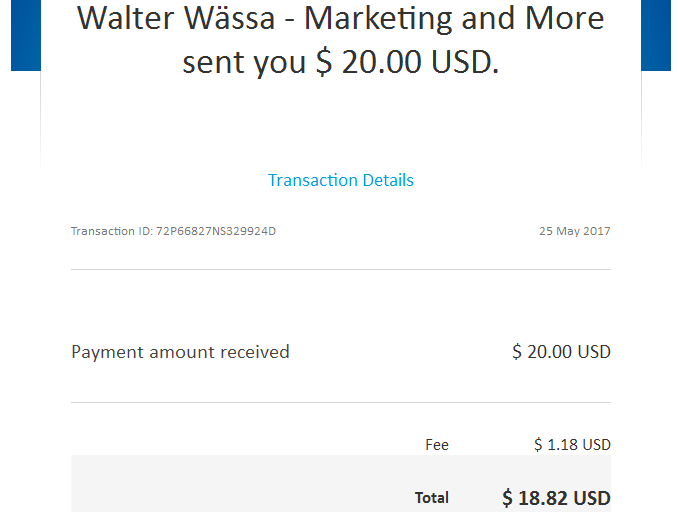Select the $ 18.82 USD total amount

coord(556,497)
